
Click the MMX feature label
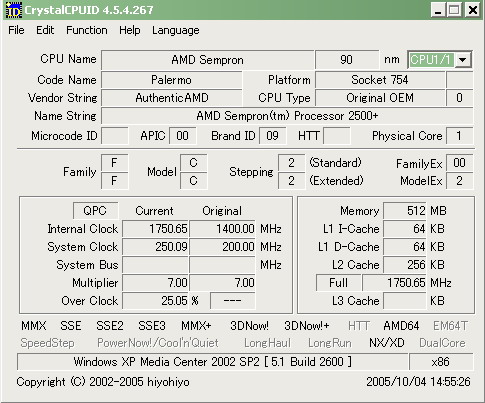tap(34, 326)
